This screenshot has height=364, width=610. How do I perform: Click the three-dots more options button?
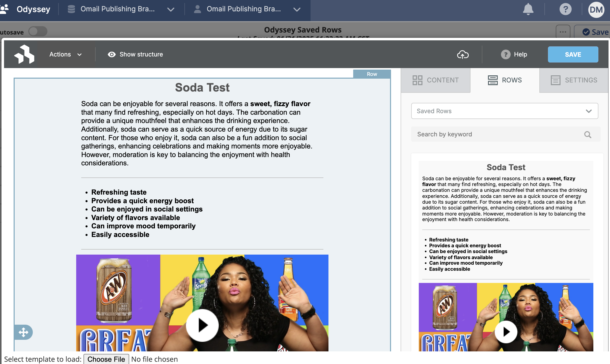563,32
